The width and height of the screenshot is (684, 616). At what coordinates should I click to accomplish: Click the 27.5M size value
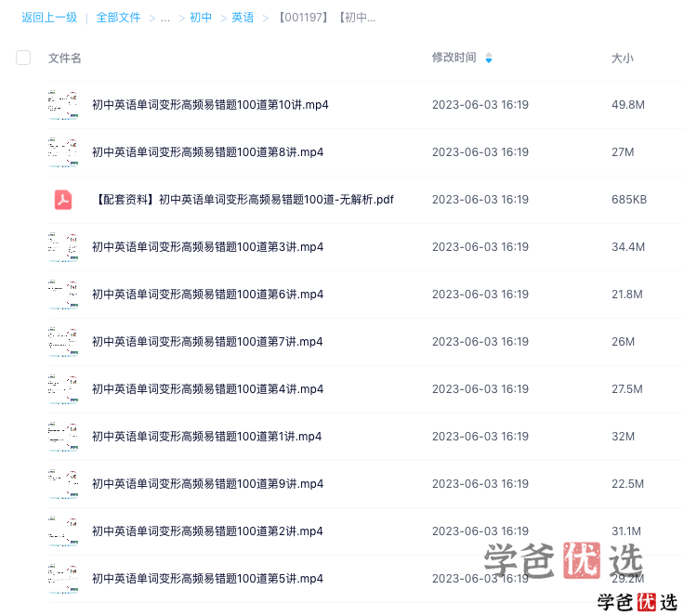(627, 389)
